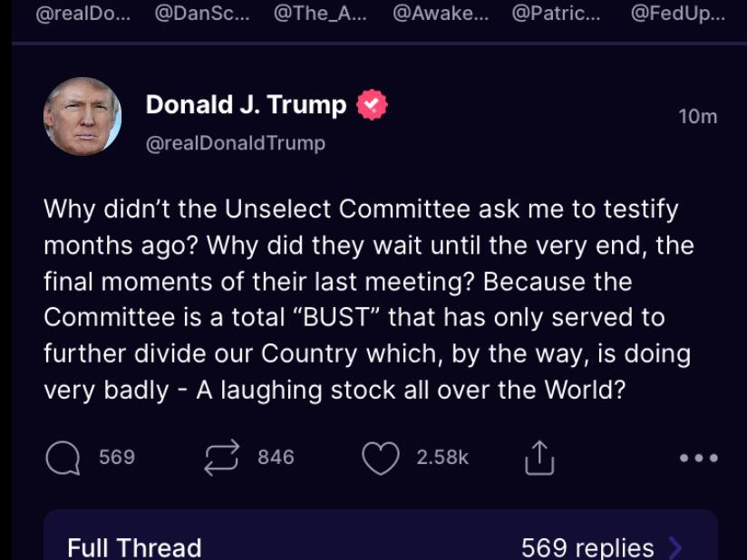747x560 pixels.
Task: Open the @realDonaldTrump handle link
Action: (236, 143)
